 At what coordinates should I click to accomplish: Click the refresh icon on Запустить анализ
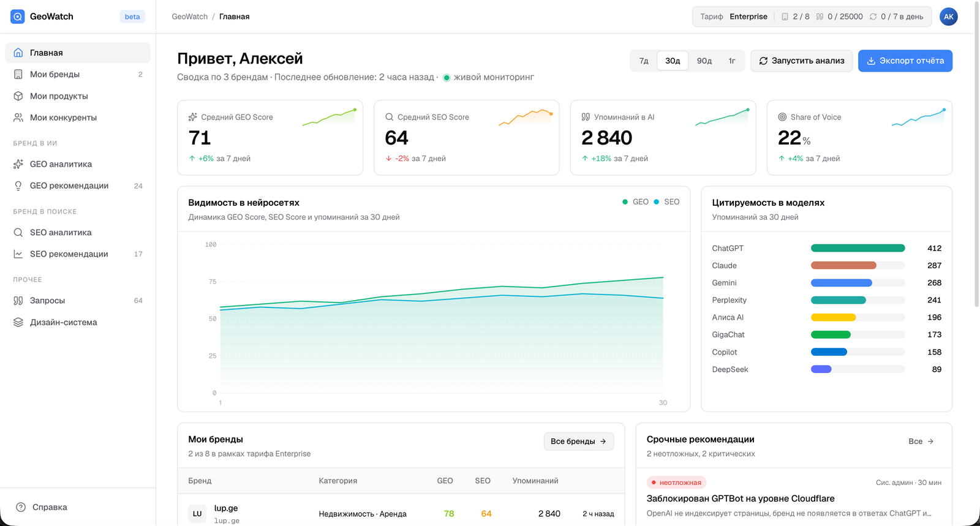pyautogui.click(x=763, y=61)
